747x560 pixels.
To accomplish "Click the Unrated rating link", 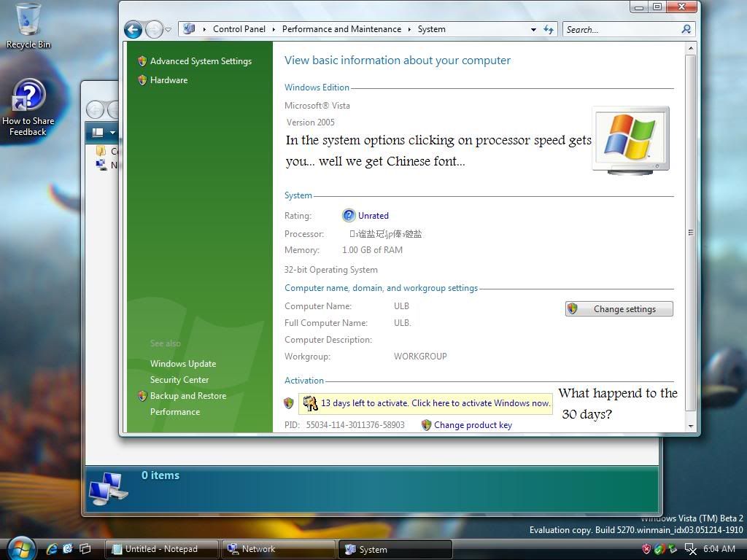I will coord(373,216).
